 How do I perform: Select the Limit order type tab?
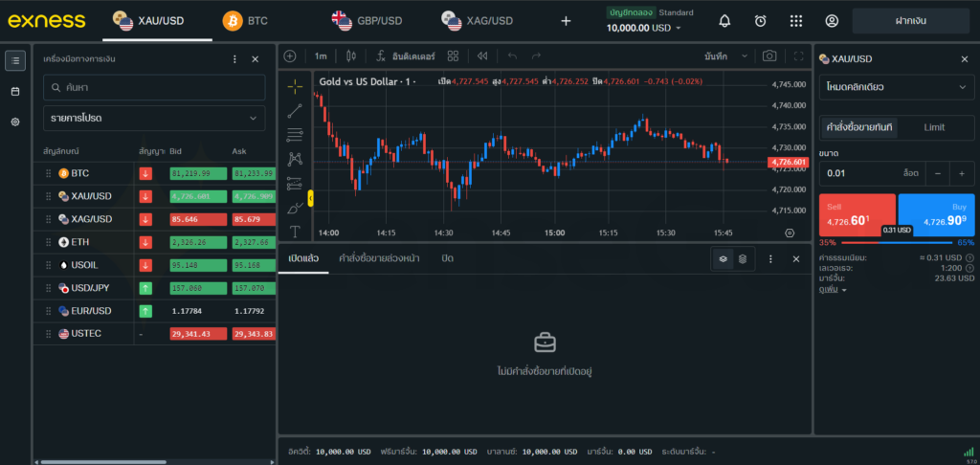point(934,127)
